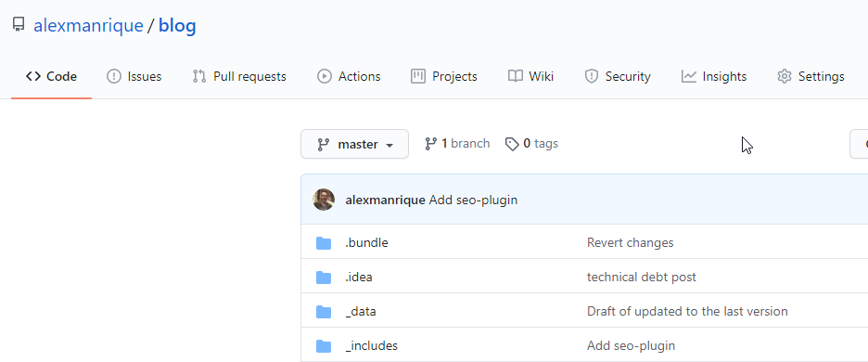
Task: Click the tag icon beside 0 tags
Action: (x=512, y=144)
